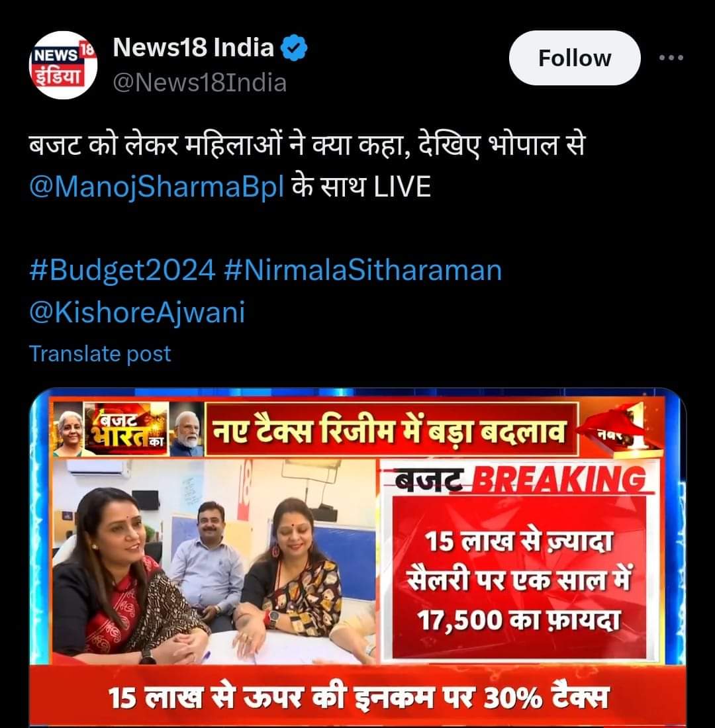Click small portrait left of बजट भारत logo
Screen dimensions: 715x728
69,432
